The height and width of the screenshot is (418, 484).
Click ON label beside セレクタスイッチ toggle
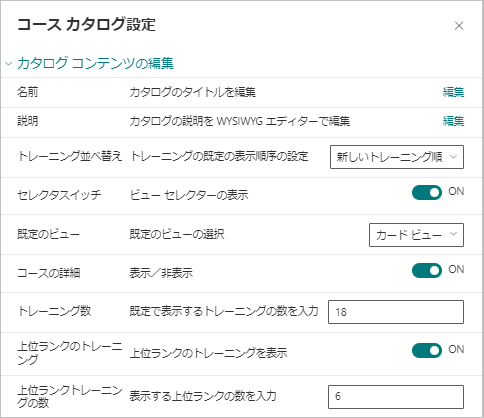[x=456, y=191]
